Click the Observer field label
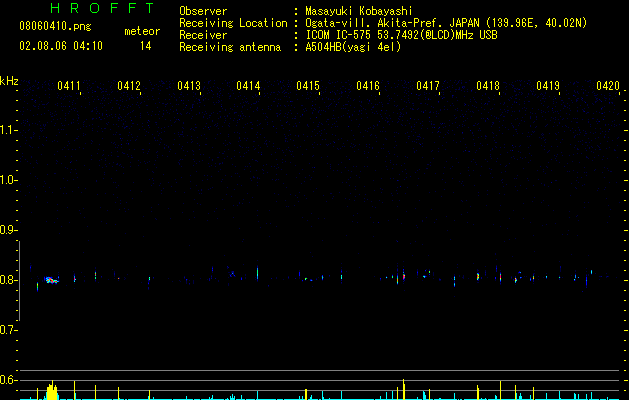The width and height of the screenshot is (629, 400). (203, 11)
